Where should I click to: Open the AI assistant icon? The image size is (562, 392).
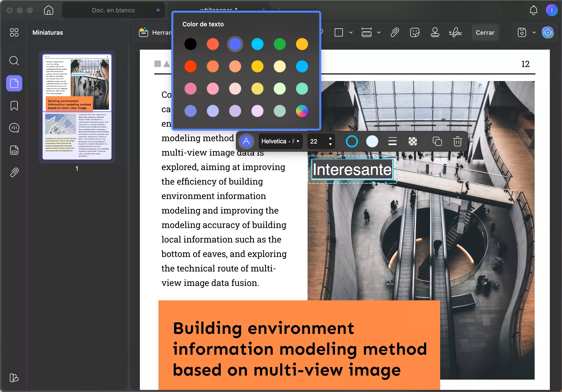click(548, 32)
